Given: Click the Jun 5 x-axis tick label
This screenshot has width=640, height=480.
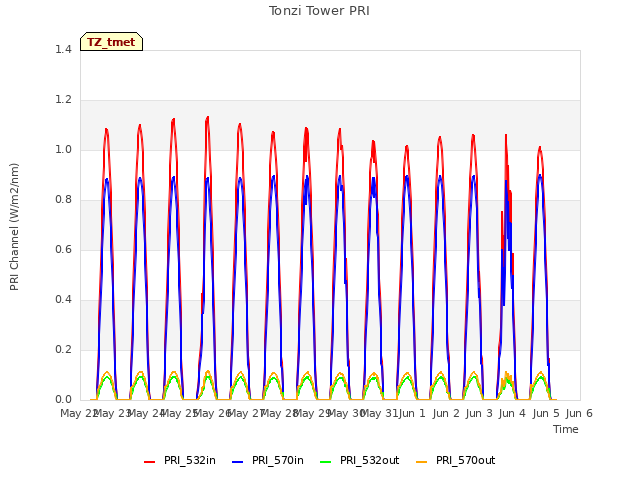Looking at the screenshot, I should pos(546,413).
